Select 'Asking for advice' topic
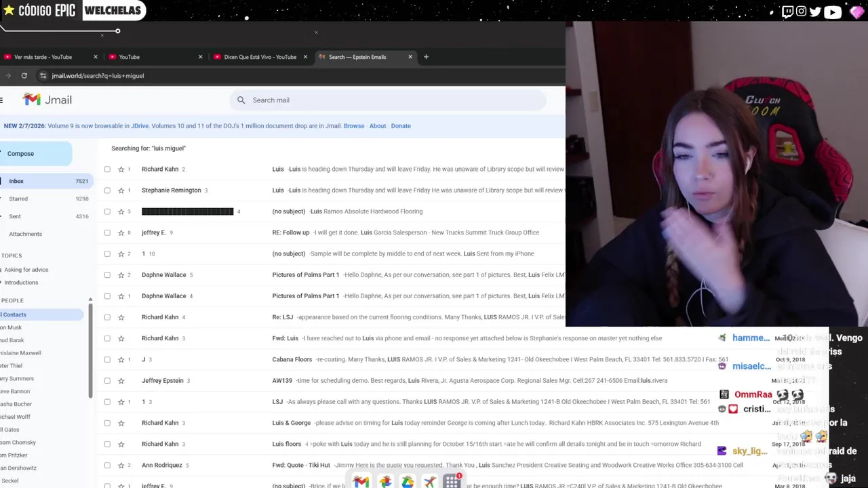 point(26,270)
